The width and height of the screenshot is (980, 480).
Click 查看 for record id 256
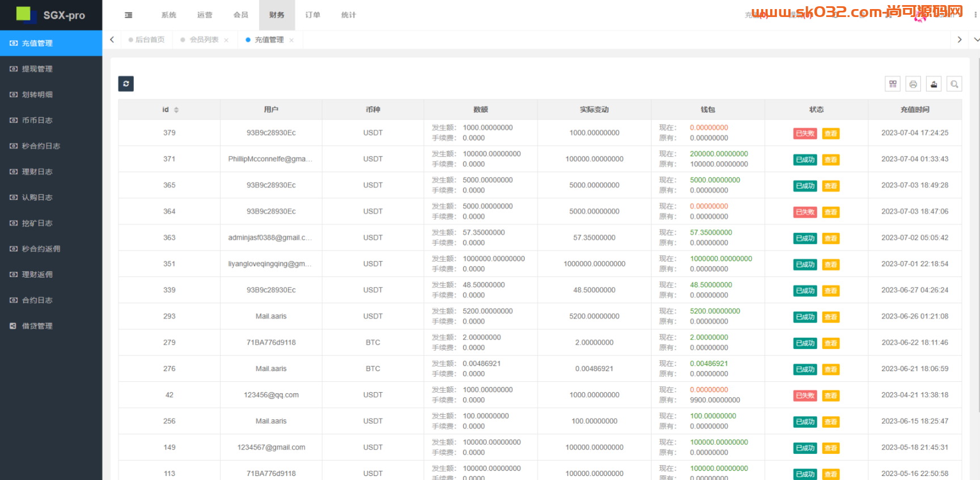click(831, 422)
